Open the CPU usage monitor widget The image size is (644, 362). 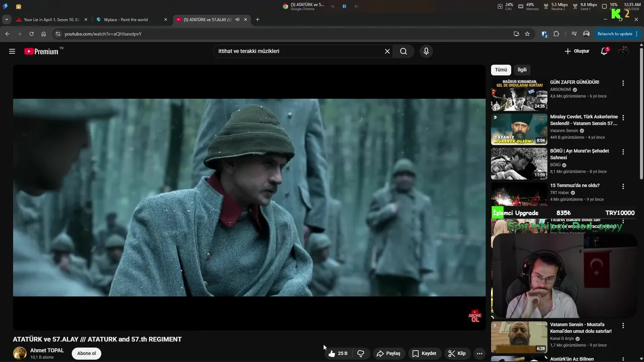click(x=505, y=6)
